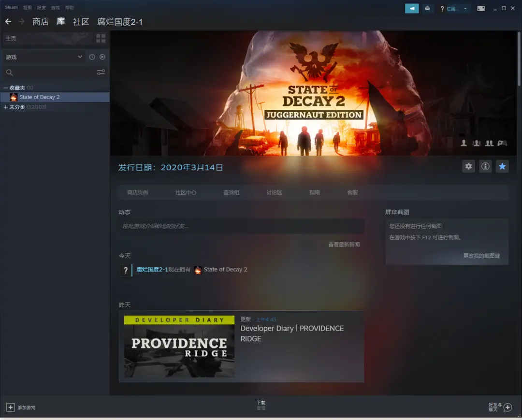The image size is (522, 420).
Task: Switch library to grid collections view
Action: coord(101,38)
